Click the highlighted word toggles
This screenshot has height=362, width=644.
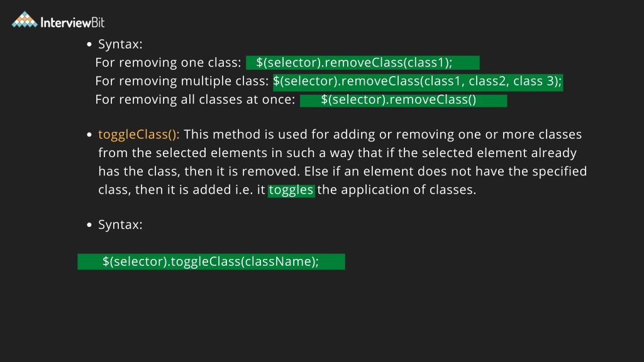(x=291, y=190)
